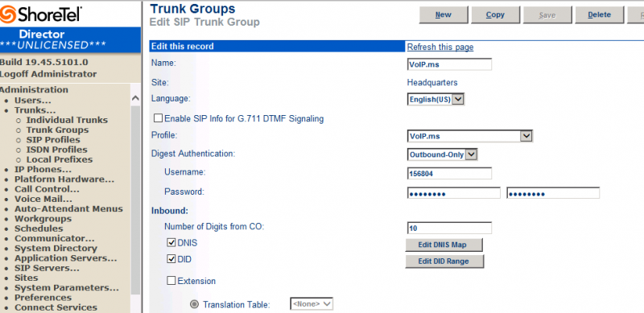
Task: Open the Profile dropdown
Action: click(470, 136)
